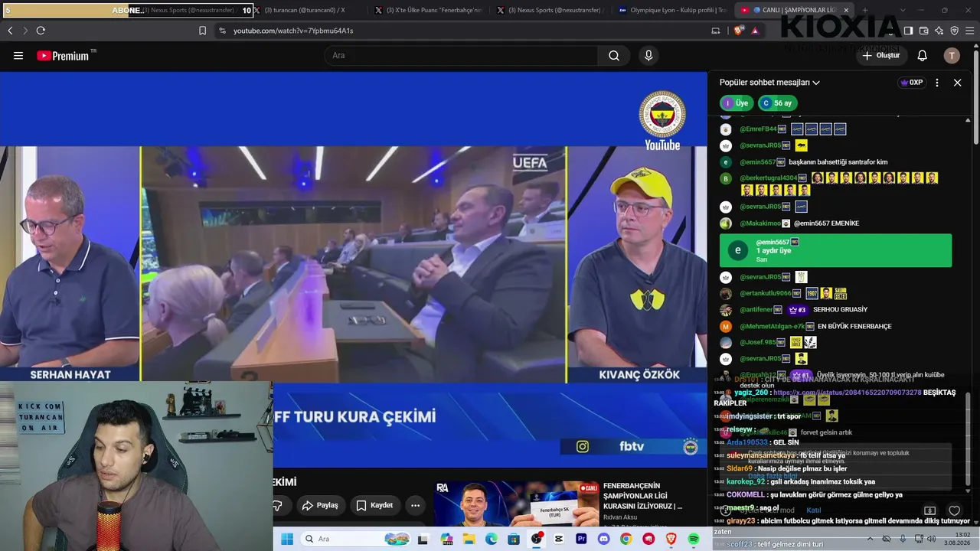Click the 0XP channel points badge
980x551 pixels.
click(911, 83)
